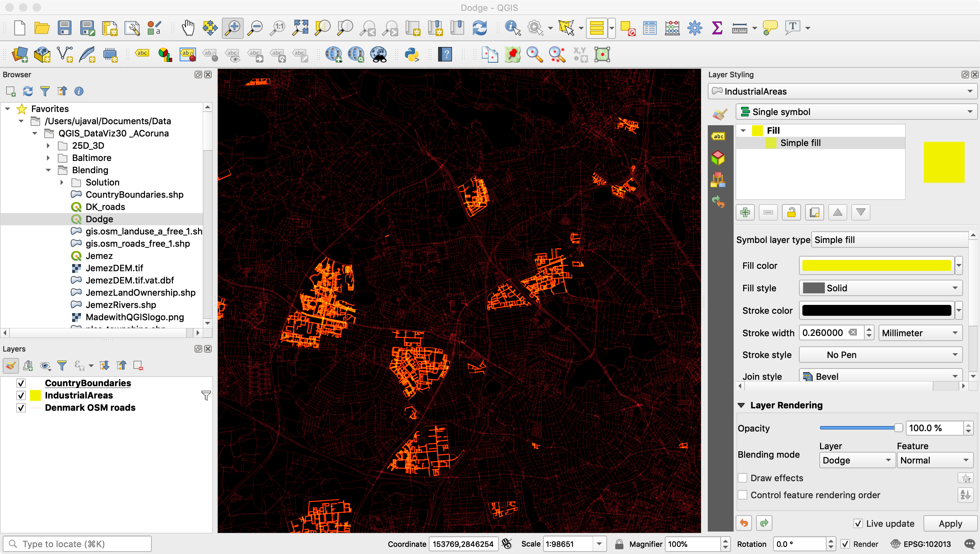
Task: Select the Identify Features tool
Action: (x=512, y=28)
